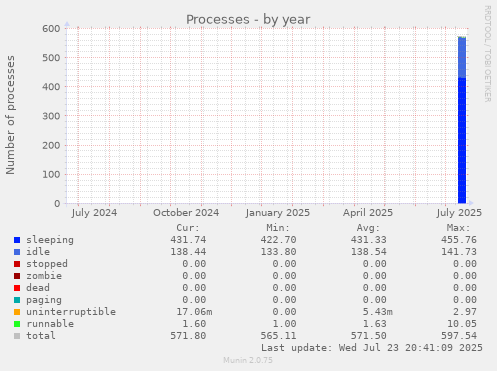
Task: Click the green runnable legend swatch
Action: (x=17, y=324)
